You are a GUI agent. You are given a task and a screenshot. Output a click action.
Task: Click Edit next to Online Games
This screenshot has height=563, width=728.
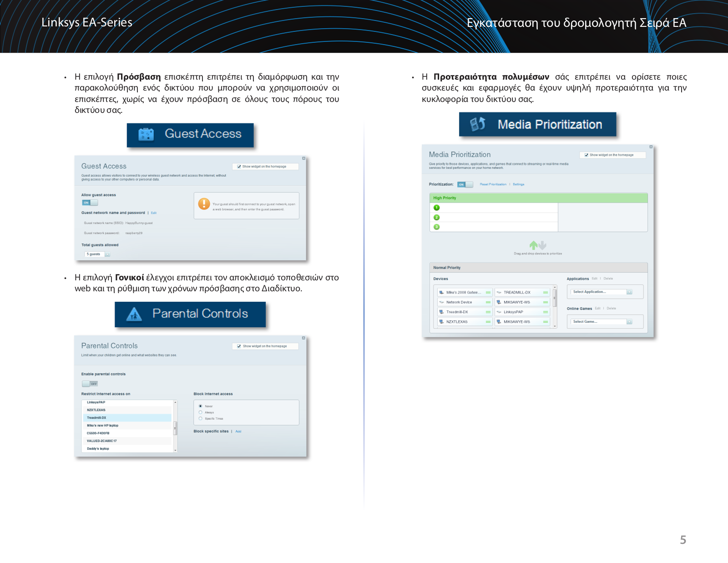[x=597, y=309]
